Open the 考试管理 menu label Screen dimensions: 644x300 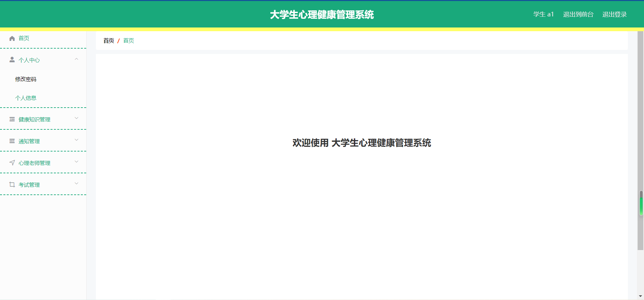[x=29, y=185]
